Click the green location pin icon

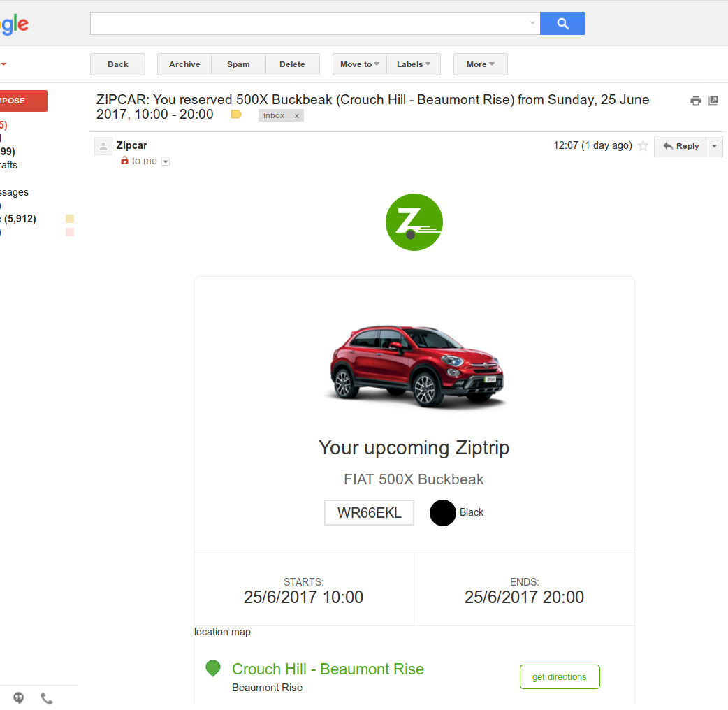point(213,669)
